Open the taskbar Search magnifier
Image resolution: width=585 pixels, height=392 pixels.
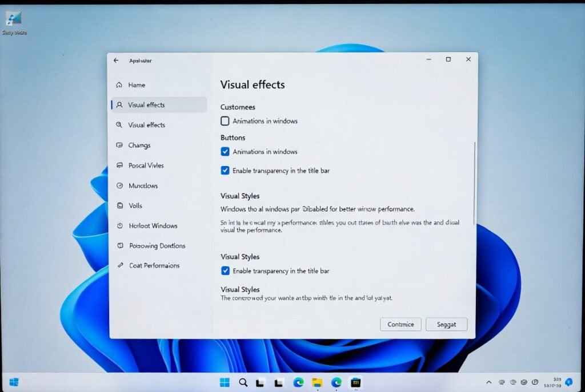pos(243,382)
